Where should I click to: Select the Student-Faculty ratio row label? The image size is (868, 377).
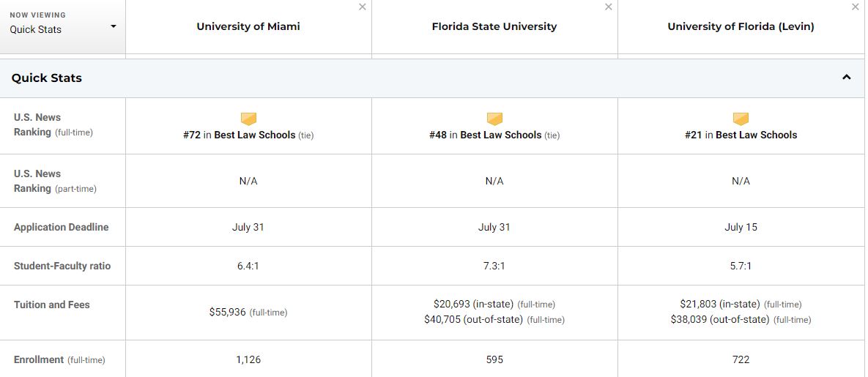(62, 266)
